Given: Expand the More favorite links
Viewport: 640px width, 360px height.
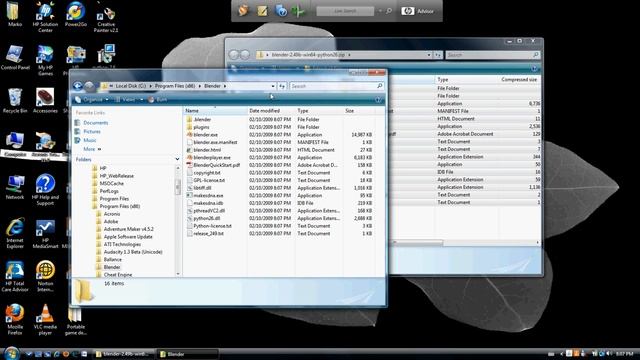Looking at the screenshot, I should [x=92, y=149].
